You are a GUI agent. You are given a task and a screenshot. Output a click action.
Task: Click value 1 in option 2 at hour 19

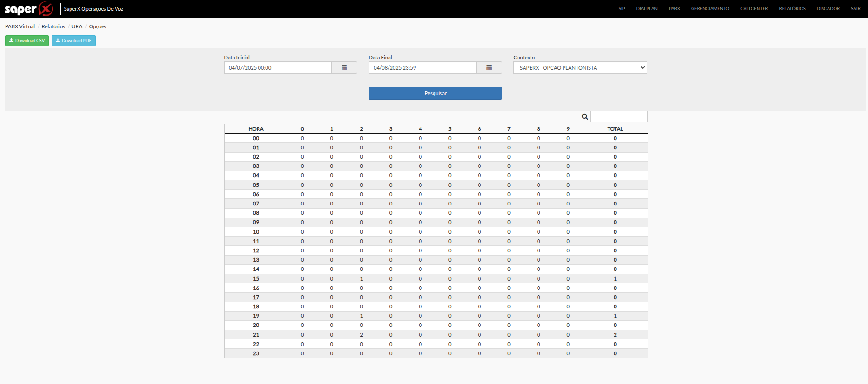(361, 316)
